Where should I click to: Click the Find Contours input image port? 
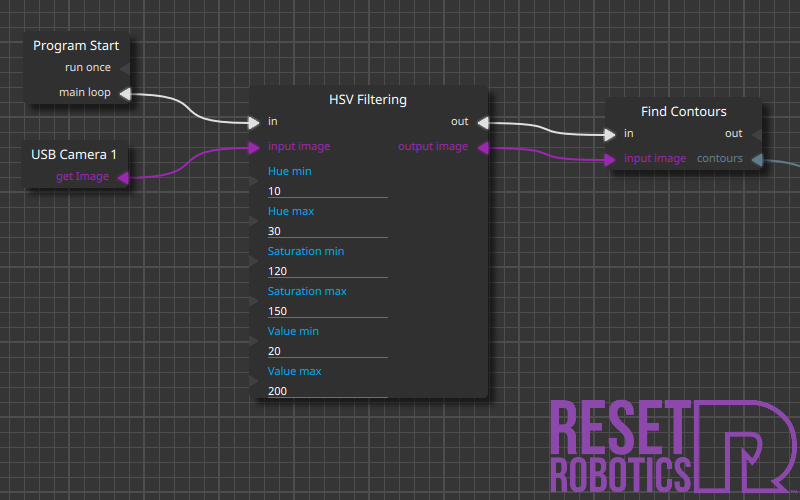610,160
